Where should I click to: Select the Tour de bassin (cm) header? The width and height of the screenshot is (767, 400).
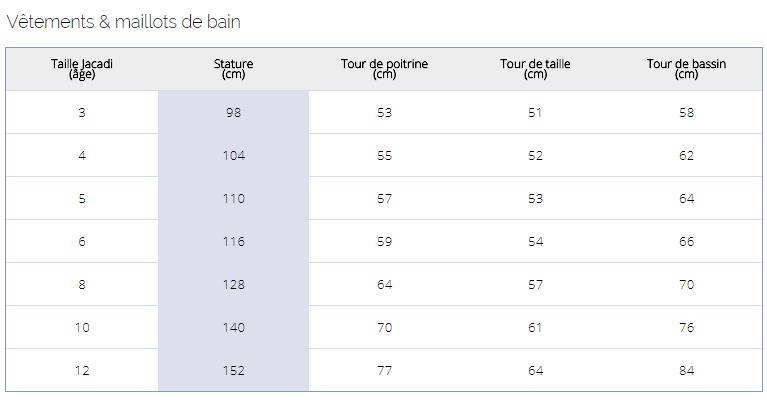click(x=686, y=68)
